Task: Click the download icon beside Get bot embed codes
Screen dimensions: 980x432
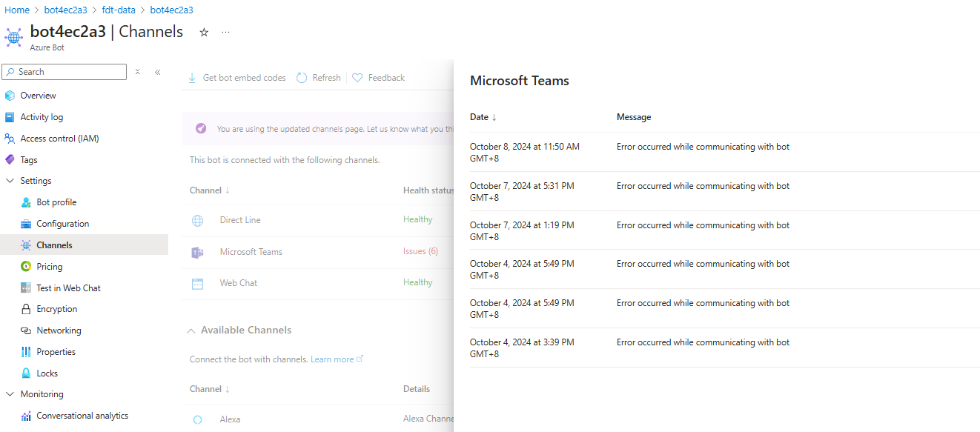Action: tap(192, 78)
